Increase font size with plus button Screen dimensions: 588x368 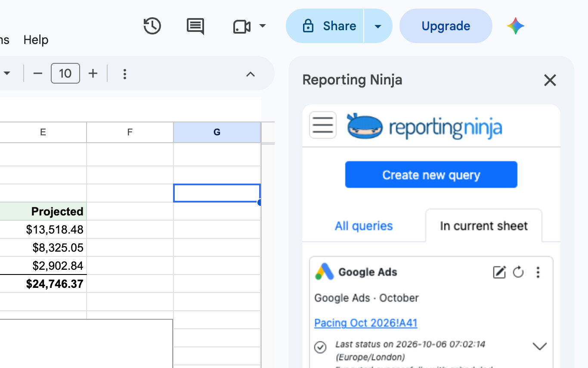[93, 74]
